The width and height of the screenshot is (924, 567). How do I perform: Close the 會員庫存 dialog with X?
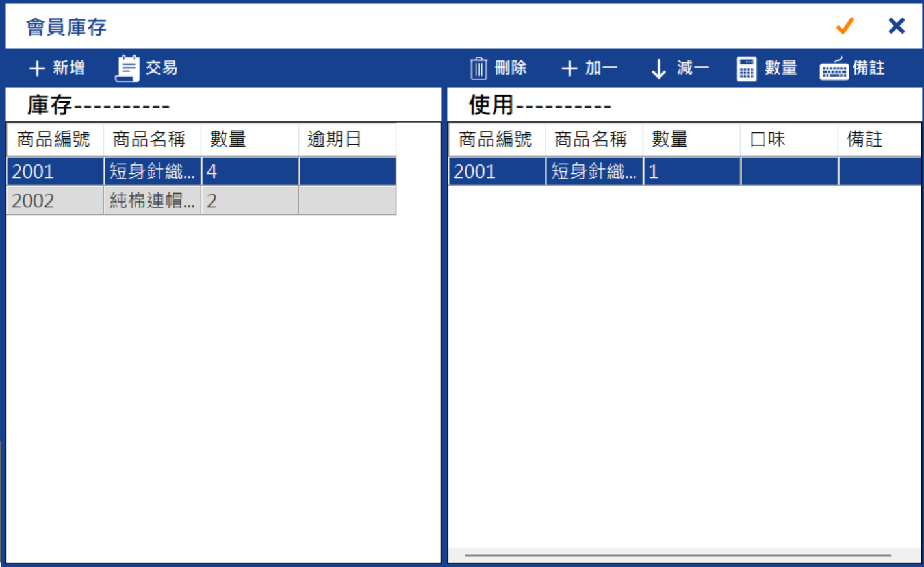[x=897, y=26]
